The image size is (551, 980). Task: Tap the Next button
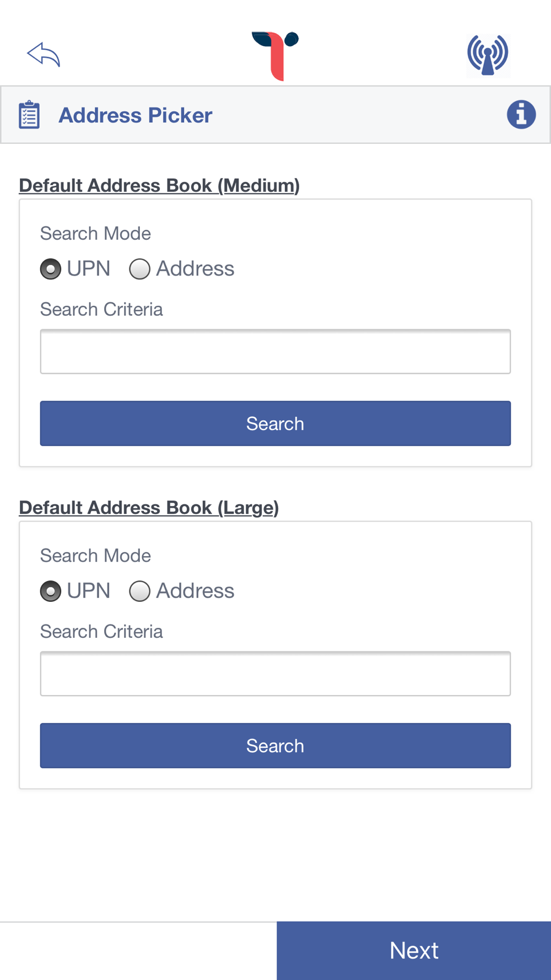pos(414,950)
